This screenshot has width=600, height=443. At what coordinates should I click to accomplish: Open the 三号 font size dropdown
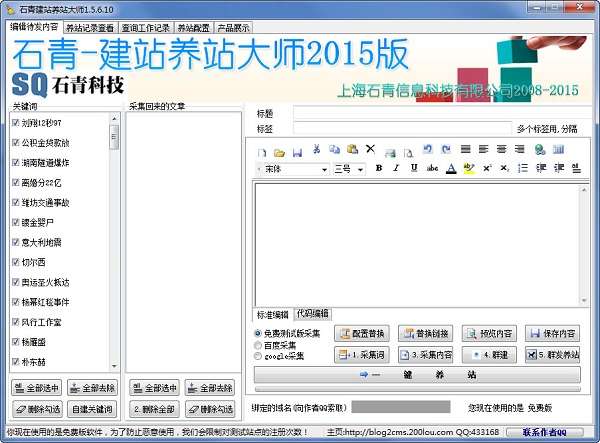coord(363,169)
